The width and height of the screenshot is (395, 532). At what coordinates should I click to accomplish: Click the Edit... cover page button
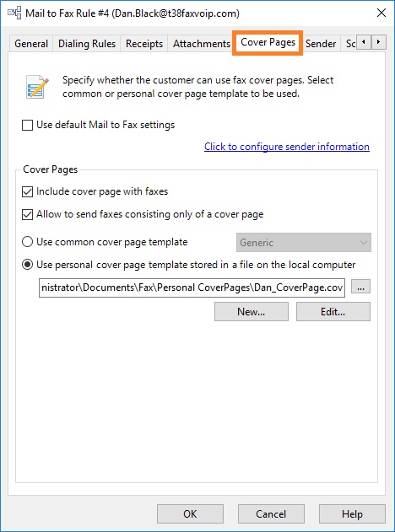pos(333,312)
